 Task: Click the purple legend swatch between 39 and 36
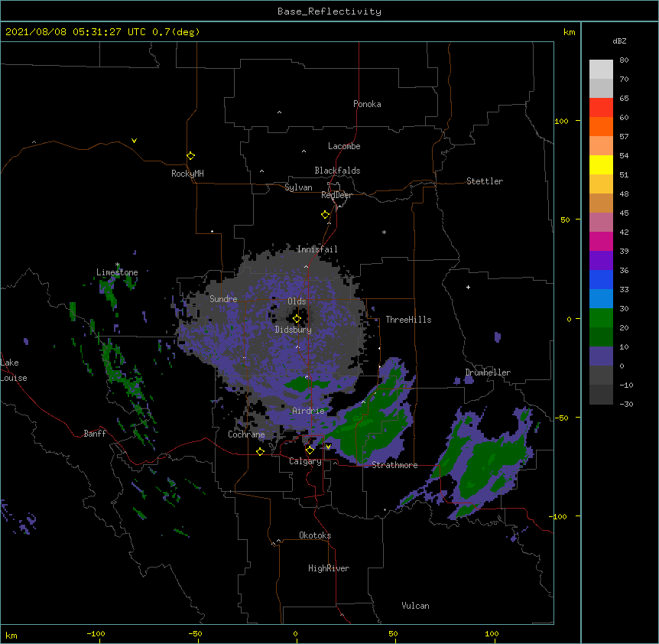pyautogui.click(x=601, y=260)
